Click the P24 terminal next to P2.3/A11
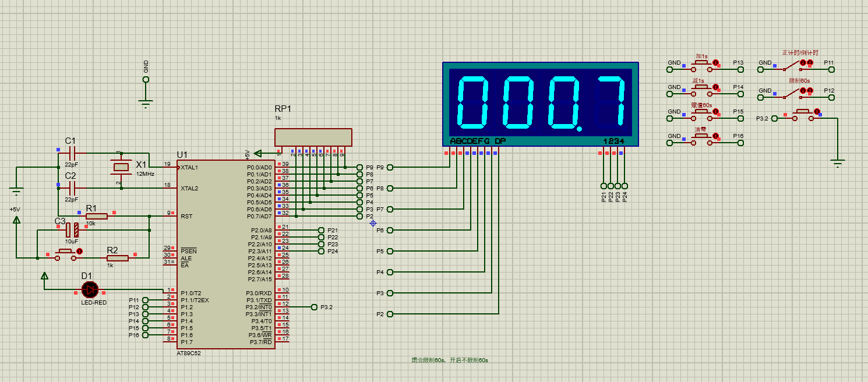868x382 pixels. [321, 251]
